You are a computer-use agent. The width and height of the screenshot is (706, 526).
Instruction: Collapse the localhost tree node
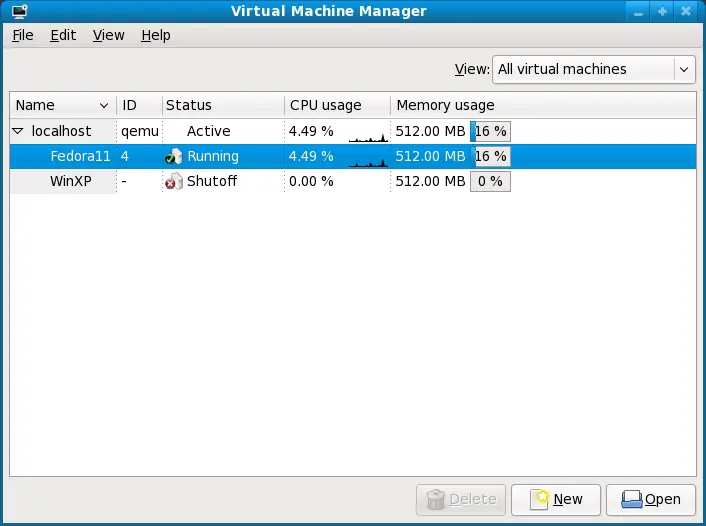point(18,131)
